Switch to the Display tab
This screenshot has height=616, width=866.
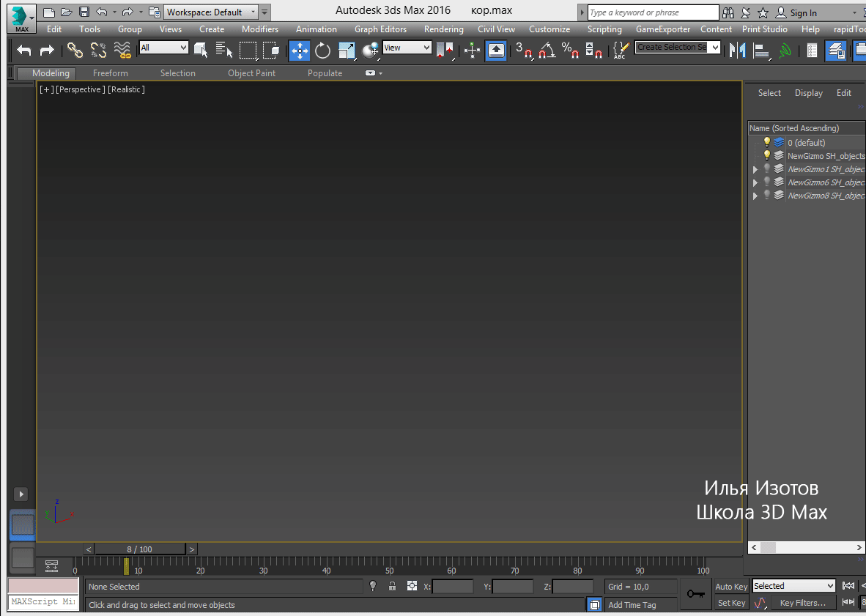808,93
